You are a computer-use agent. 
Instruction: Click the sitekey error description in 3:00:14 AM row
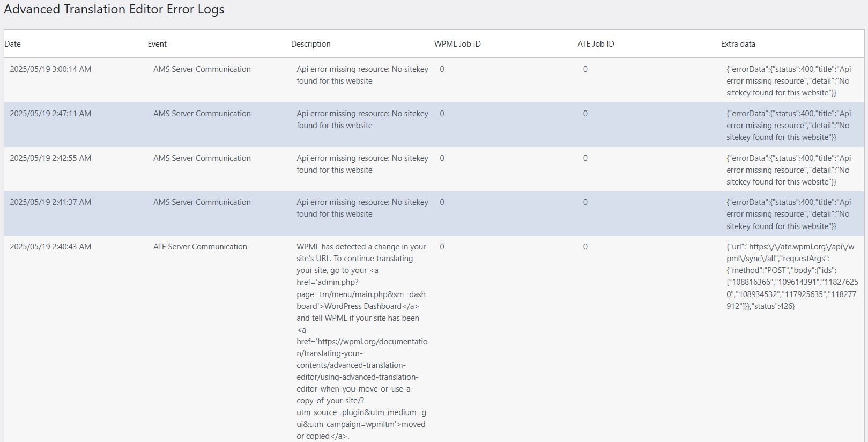click(x=362, y=75)
